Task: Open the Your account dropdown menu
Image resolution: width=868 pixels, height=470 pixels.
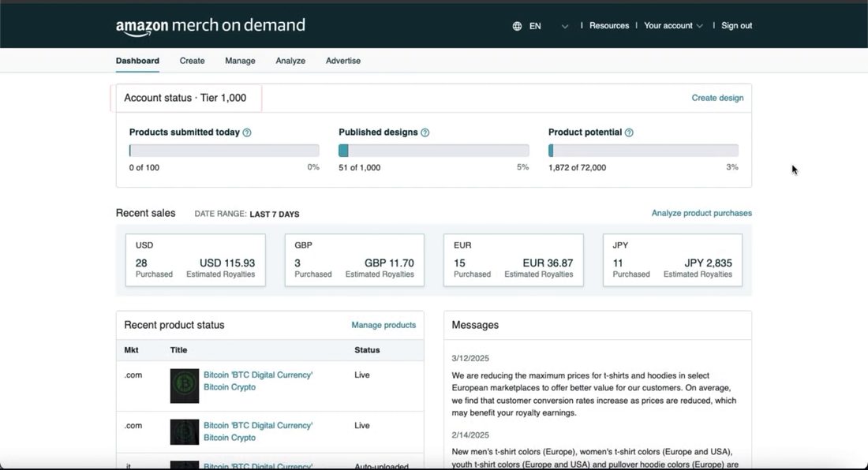Action: (673, 25)
